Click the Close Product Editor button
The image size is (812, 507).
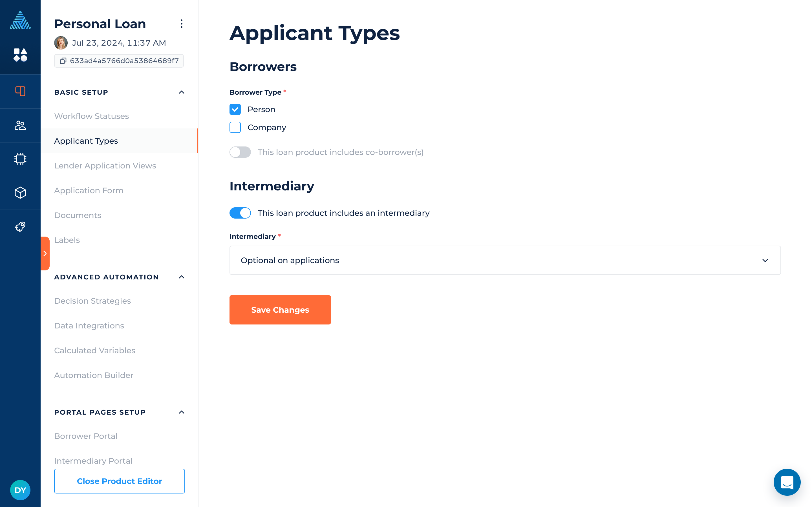119,481
